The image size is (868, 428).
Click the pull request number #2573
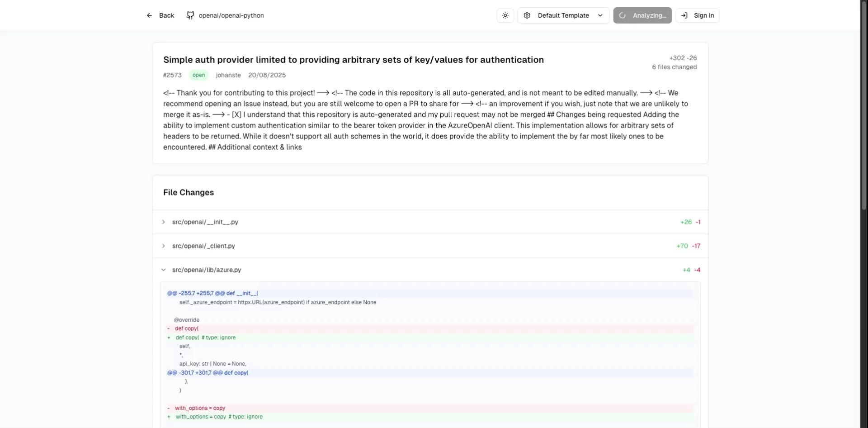tap(172, 75)
